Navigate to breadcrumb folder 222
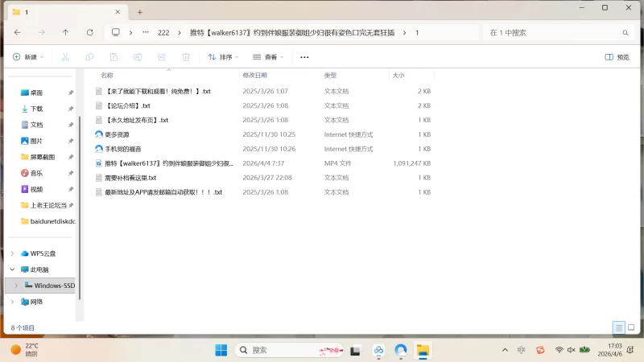This screenshot has height=362, width=644. pyautogui.click(x=163, y=33)
